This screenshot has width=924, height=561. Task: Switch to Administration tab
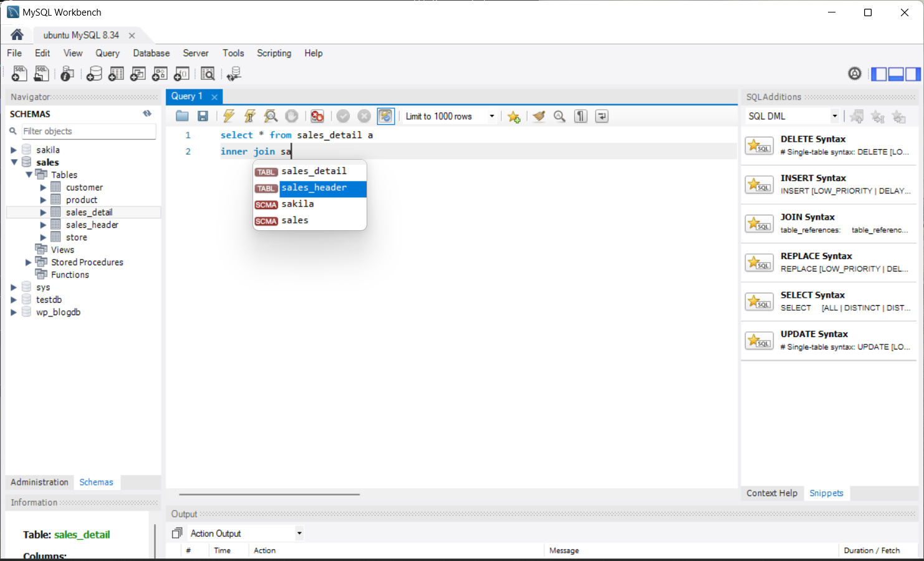[x=39, y=482]
